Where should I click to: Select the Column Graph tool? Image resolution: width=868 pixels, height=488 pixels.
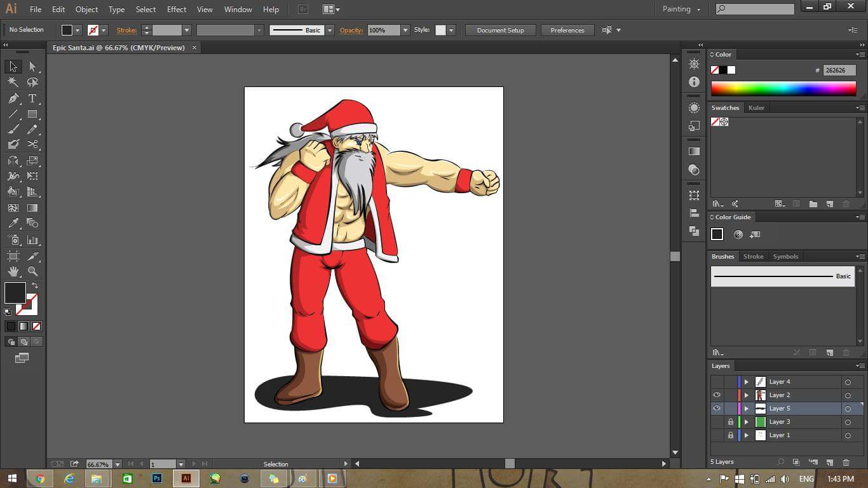[32, 240]
